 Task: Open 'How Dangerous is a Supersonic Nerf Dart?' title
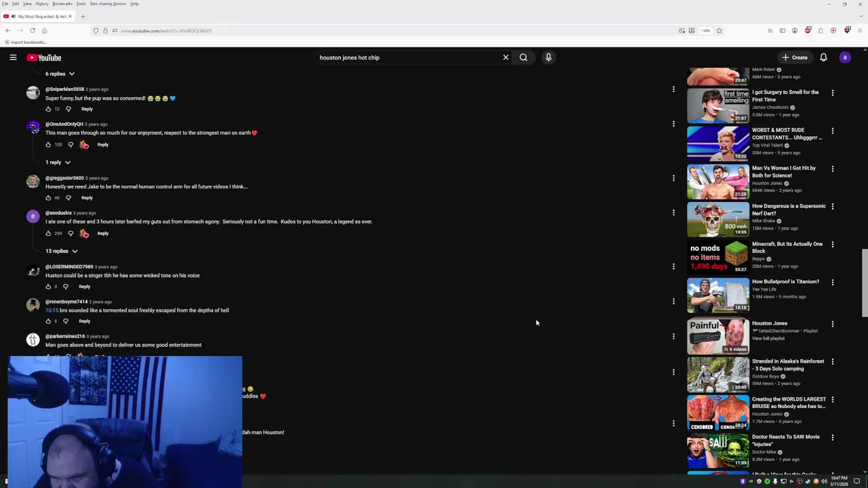tap(789, 209)
